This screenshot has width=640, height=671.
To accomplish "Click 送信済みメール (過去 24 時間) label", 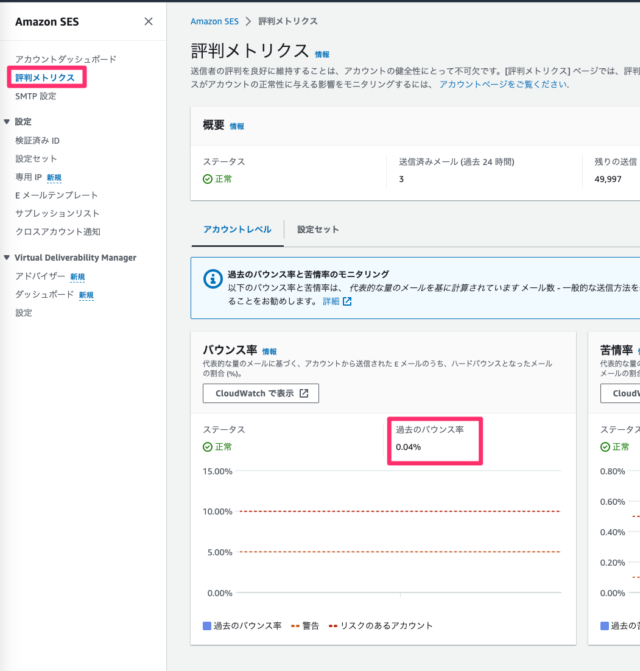I will pos(457,162).
